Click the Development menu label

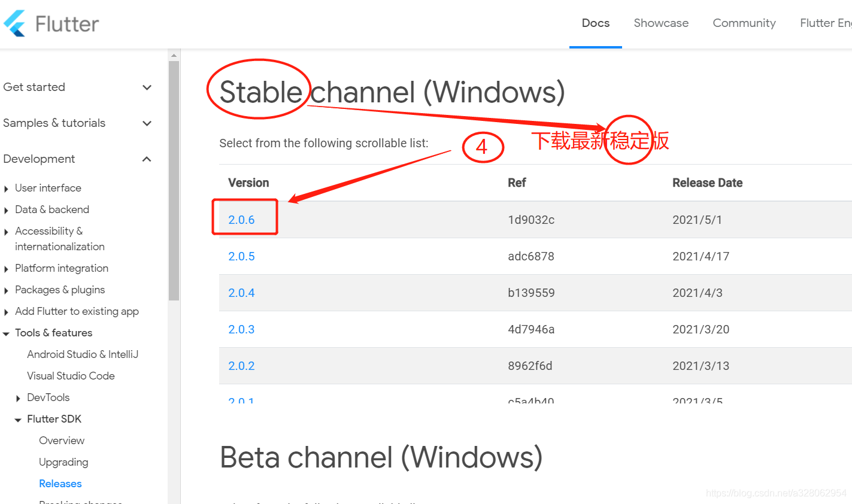click(39, 159)
